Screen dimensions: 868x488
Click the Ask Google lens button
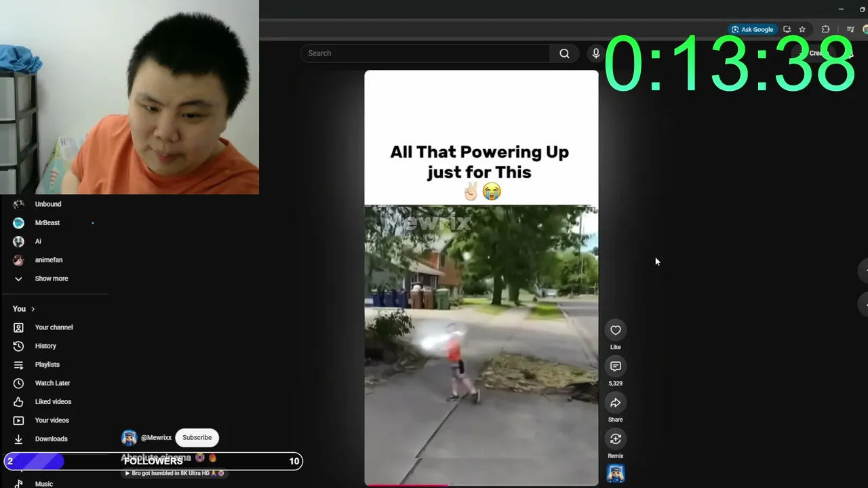click(x=752, y=29)
